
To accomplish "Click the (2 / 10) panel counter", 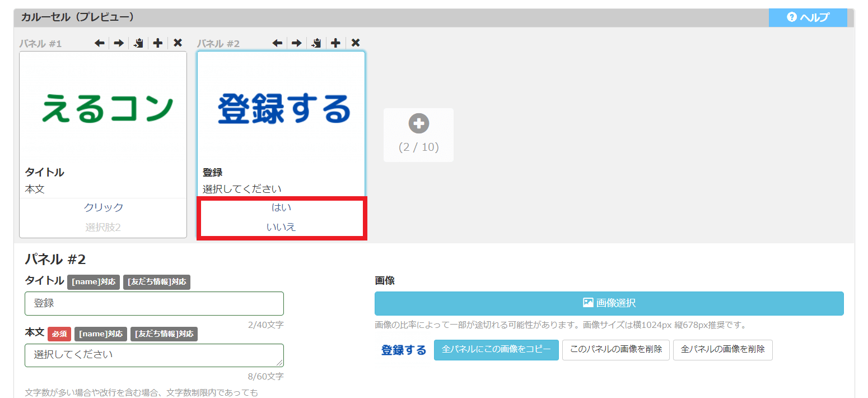I will pos(418,147).
